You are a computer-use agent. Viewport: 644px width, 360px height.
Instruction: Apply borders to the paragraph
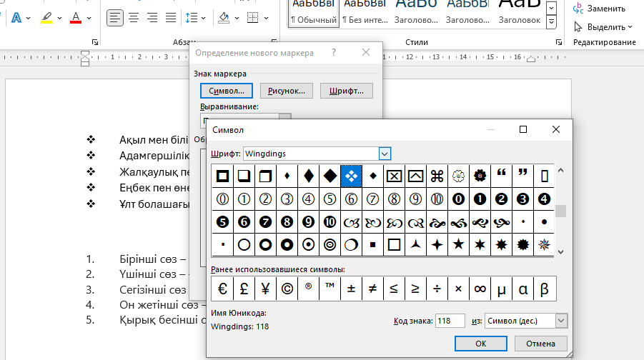pyautogui.click(x=253, y=18)
